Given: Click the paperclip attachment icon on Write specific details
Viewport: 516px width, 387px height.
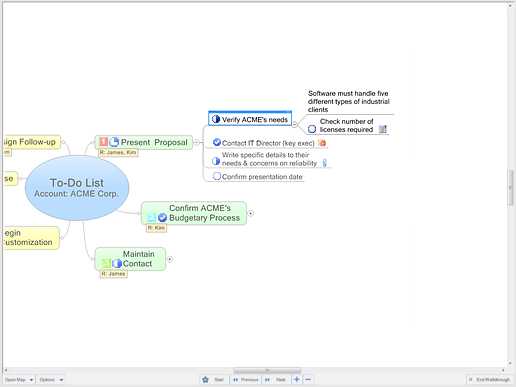Looking at the screenshot, I should coord(325,163).
